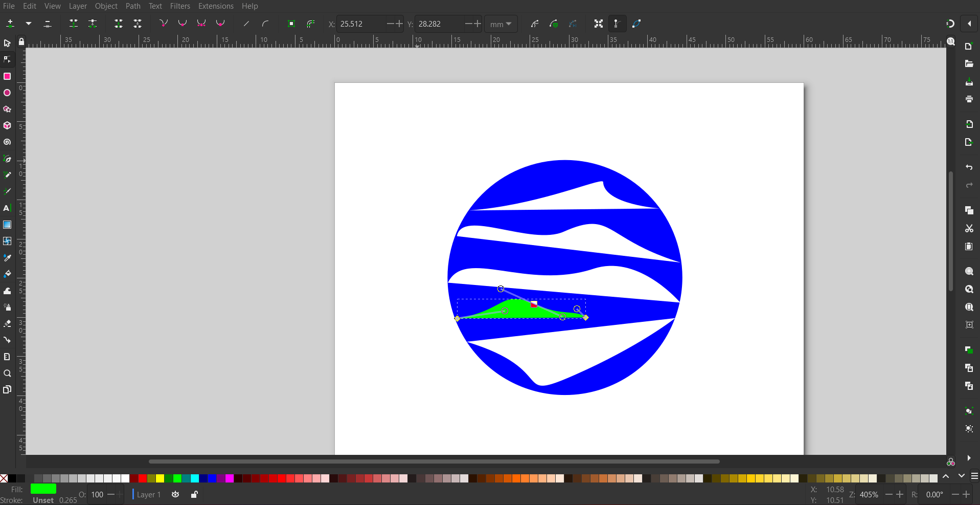Toggle snapping control icon
Image resolution: width=980 pixels, height=505 pixels.
coord(950,24)
